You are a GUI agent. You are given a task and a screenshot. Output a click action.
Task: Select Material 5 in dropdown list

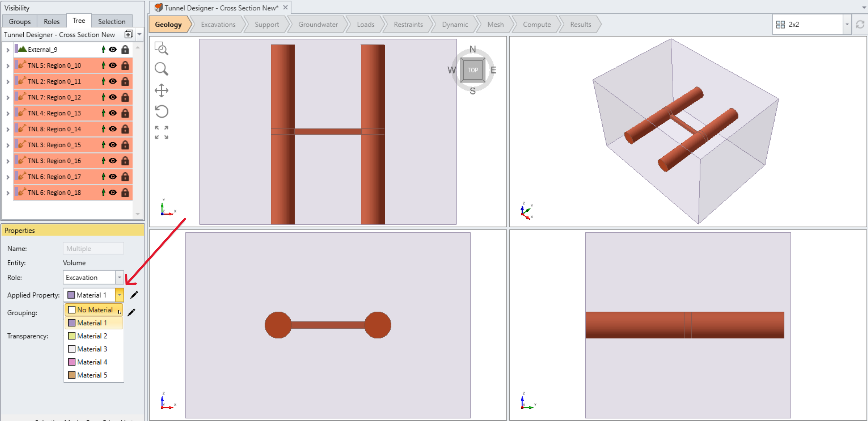[94, 375]
